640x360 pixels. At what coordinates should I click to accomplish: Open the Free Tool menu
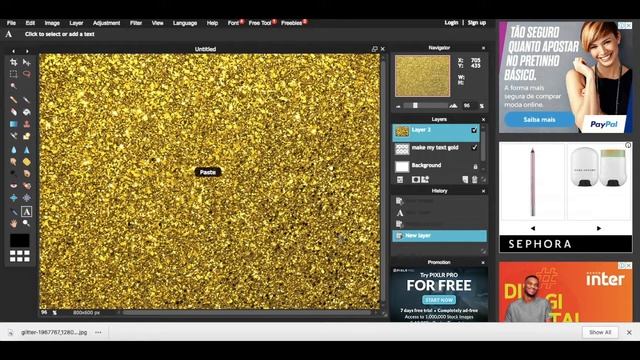pyautogui.click(x=260, y=23)
